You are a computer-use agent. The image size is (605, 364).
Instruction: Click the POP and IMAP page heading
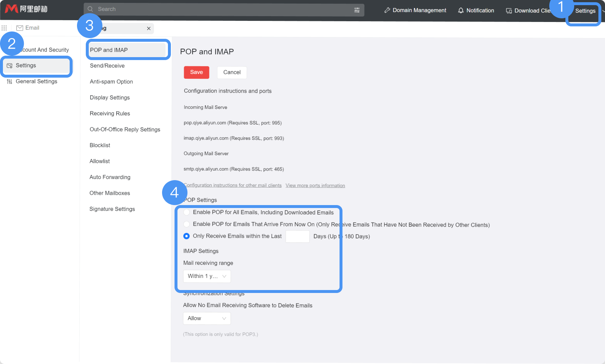pyautogui.click(x=207, y=52)
